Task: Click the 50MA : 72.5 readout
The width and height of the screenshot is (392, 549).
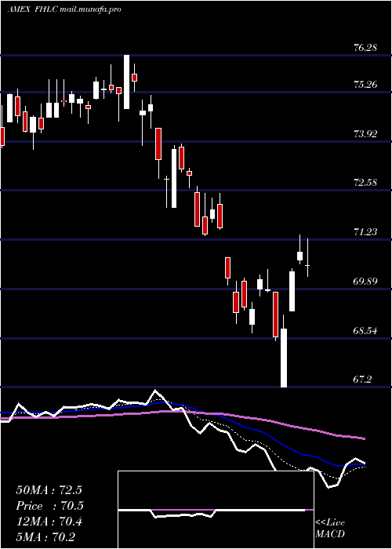Action: [x=49, y=490]
